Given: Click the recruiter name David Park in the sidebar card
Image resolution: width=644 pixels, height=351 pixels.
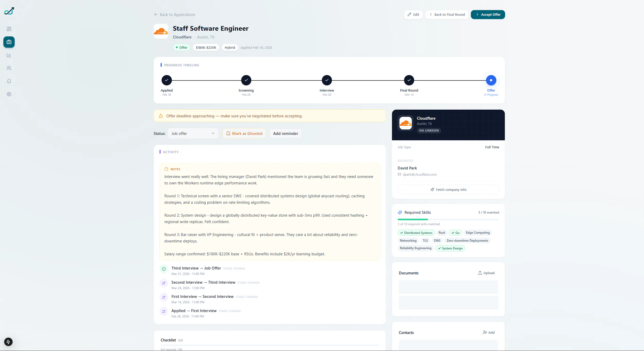Looking at the screenshot, I should [407, 168].
